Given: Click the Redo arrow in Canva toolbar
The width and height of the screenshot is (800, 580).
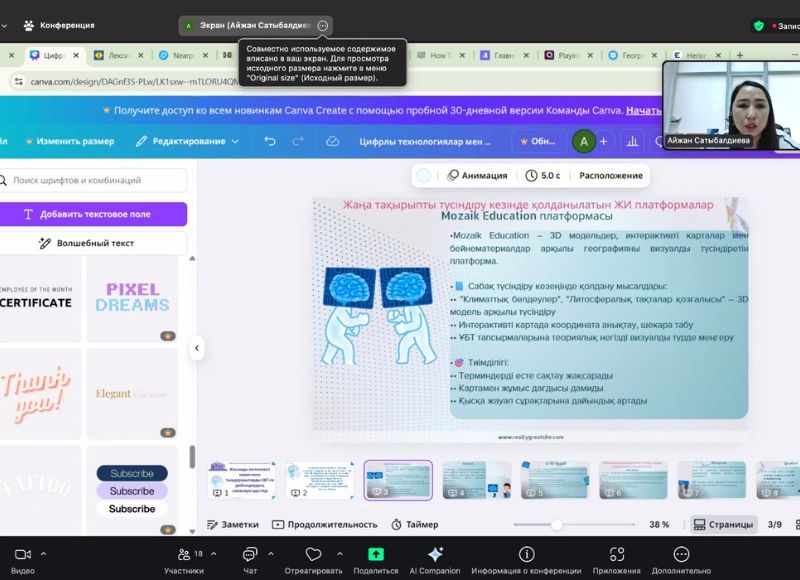Looking at the screenshot, I should point(298,142).
